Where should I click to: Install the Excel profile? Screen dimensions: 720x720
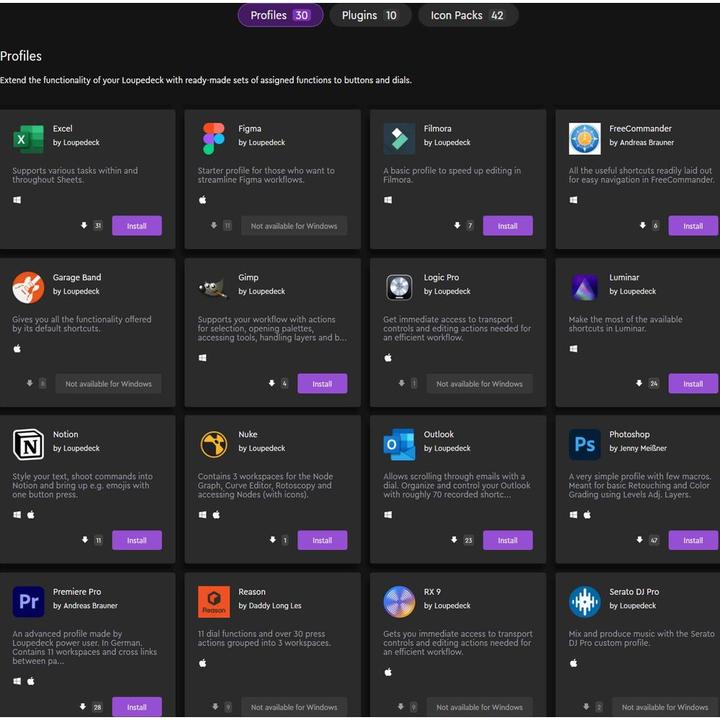point(137,226)
